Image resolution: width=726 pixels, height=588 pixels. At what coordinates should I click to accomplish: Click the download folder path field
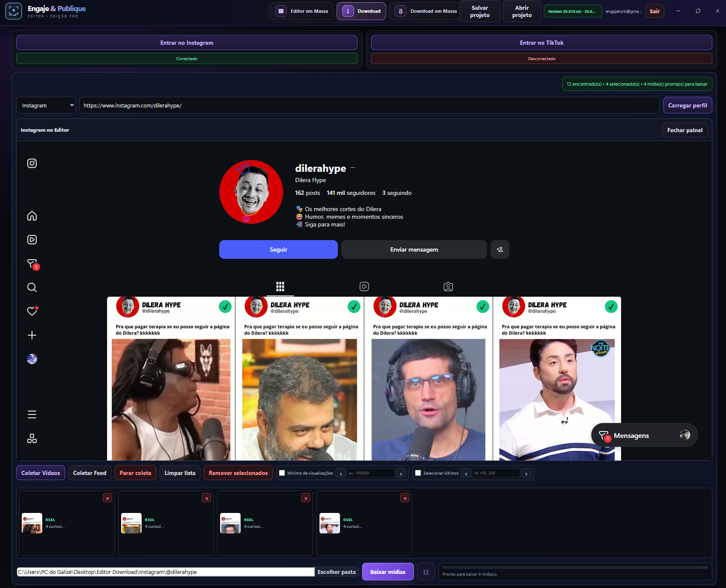pyautogui.click(x=166, y=572)
